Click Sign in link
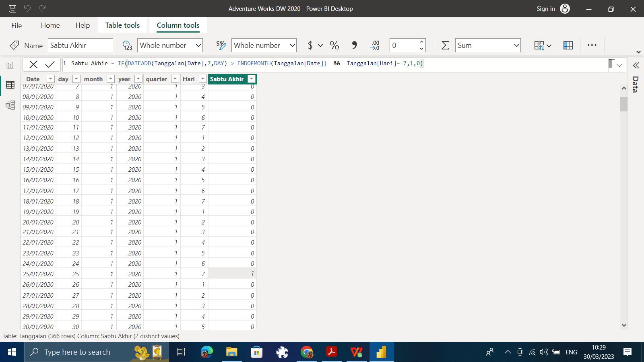Viewport: 644px width, 362px height. (x=545, y=8)
